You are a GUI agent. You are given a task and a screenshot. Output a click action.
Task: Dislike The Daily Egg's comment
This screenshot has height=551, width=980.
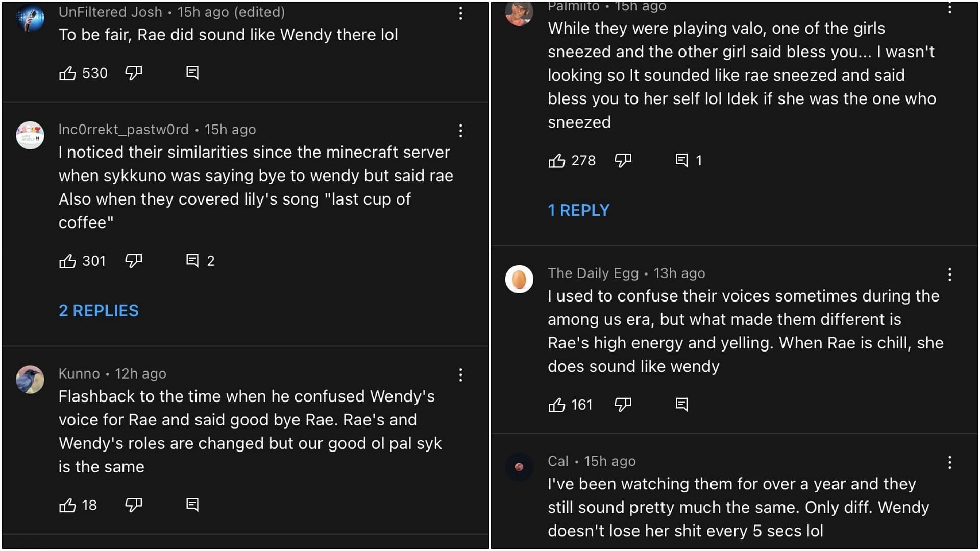622,405
